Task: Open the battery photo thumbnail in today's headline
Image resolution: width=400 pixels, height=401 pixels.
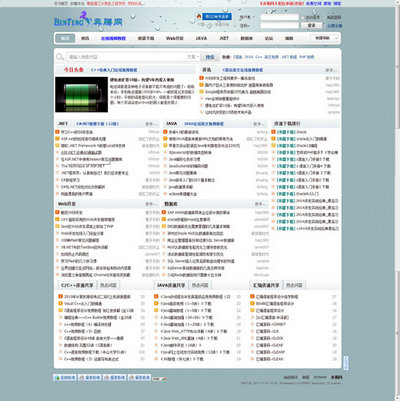Action: pyautogui.click(x=81, y=94)
